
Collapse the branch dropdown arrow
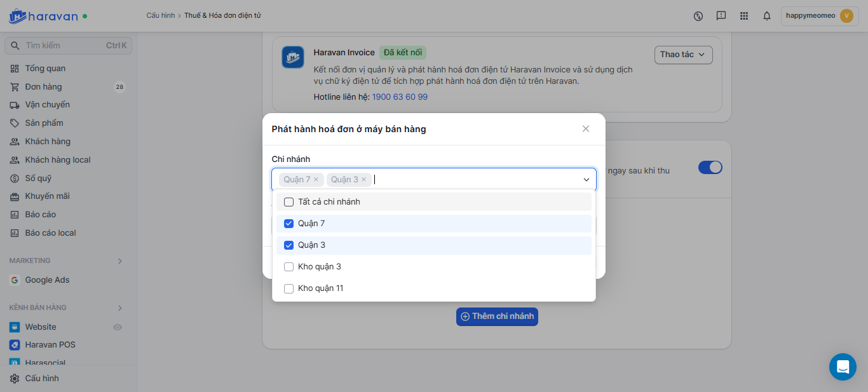(587, 180)
